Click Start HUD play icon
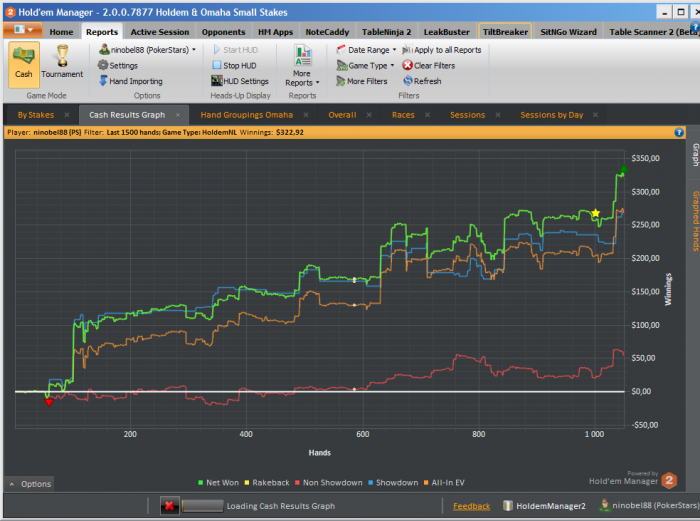The image size is (700, 521). pos(217,50)
